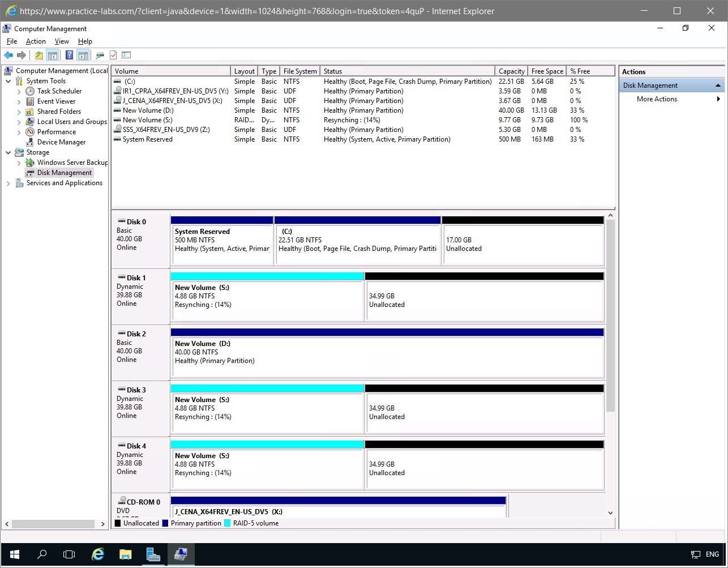Click the disk view vertical scrollbar down arrow
The height and width of the screenshot is (568, 728).
[x=610, y=513]
